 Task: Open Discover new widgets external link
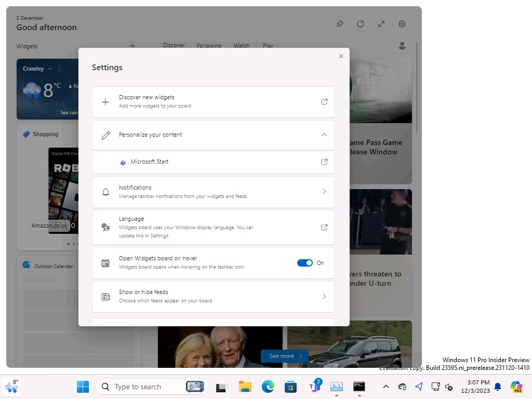(x=324, y=101)
